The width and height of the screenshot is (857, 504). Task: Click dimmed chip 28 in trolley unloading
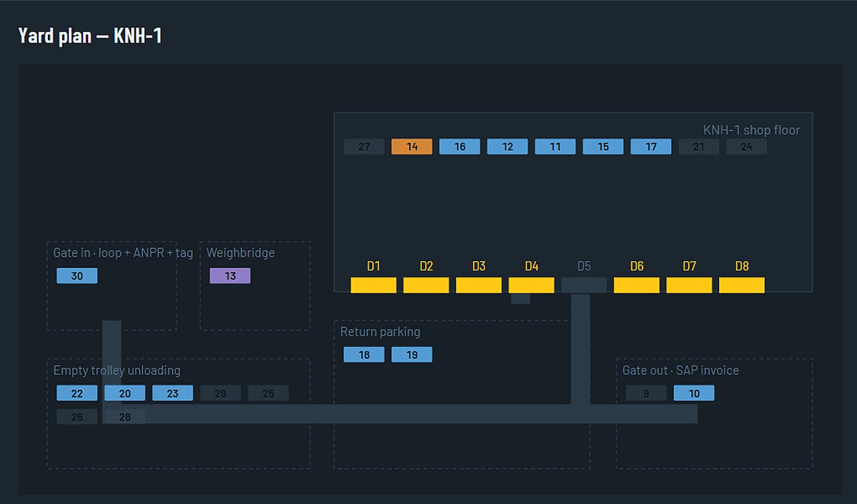pyautogui.click(x=125, y=417)
